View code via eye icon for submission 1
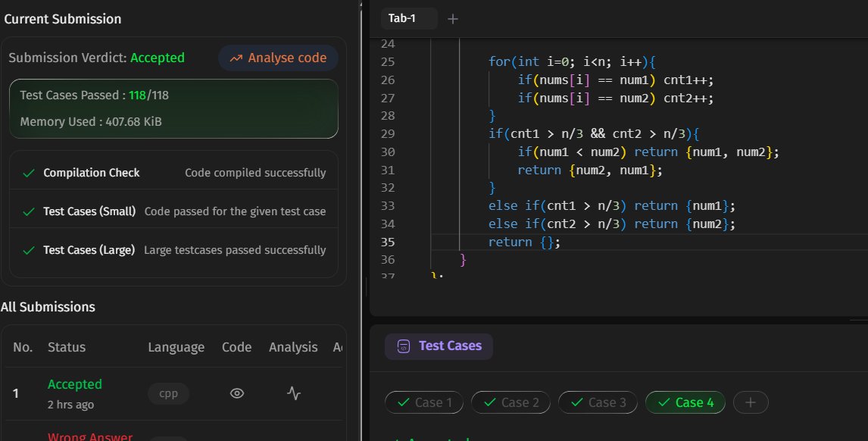Image resolution: width=868 pixels, height=441 pixels. click(237, 393)
